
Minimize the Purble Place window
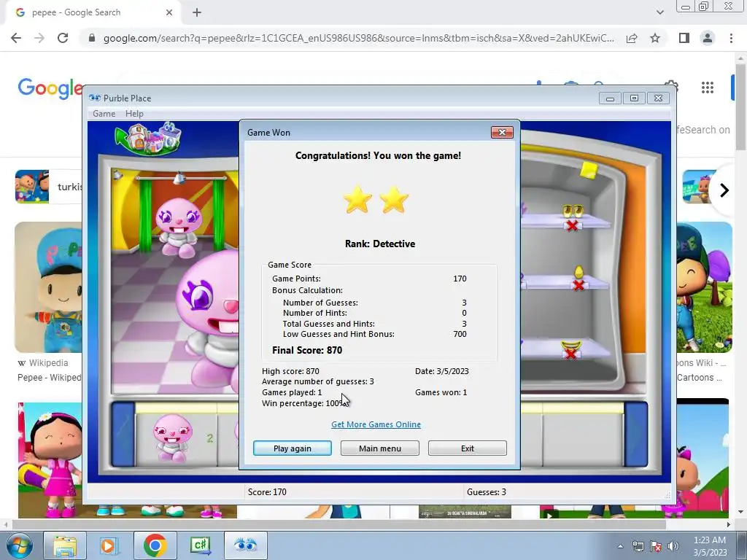tap(610, 98)
